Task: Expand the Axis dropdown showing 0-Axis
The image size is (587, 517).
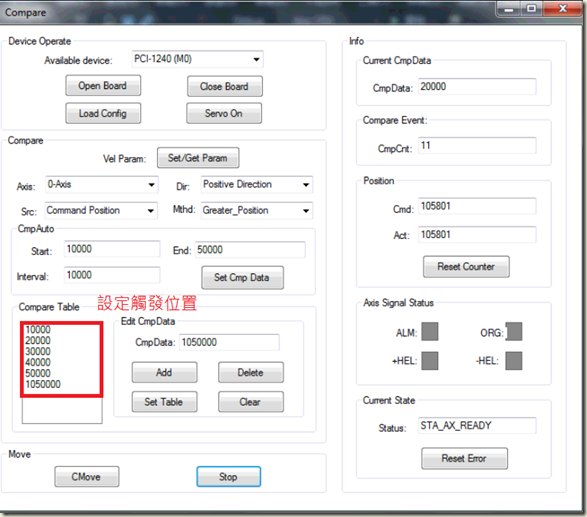Action: coord(102,185)
